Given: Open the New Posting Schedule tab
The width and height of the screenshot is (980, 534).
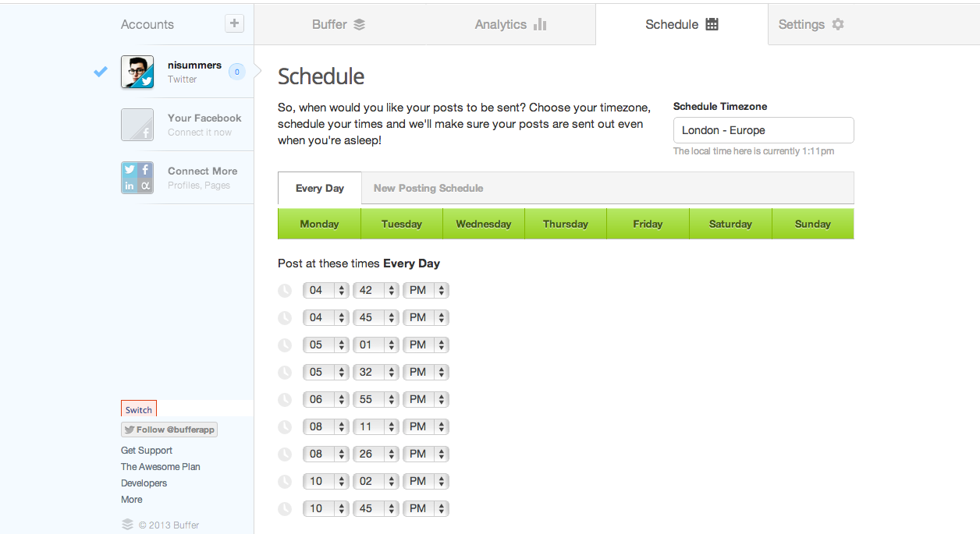Looking at the screenshot, I should click(428, 188).
